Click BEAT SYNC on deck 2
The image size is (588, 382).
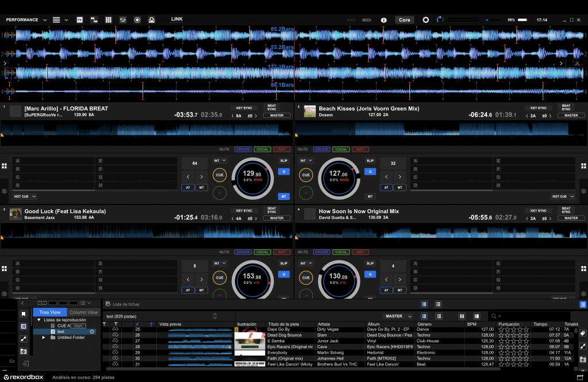(x=567, y=107)
